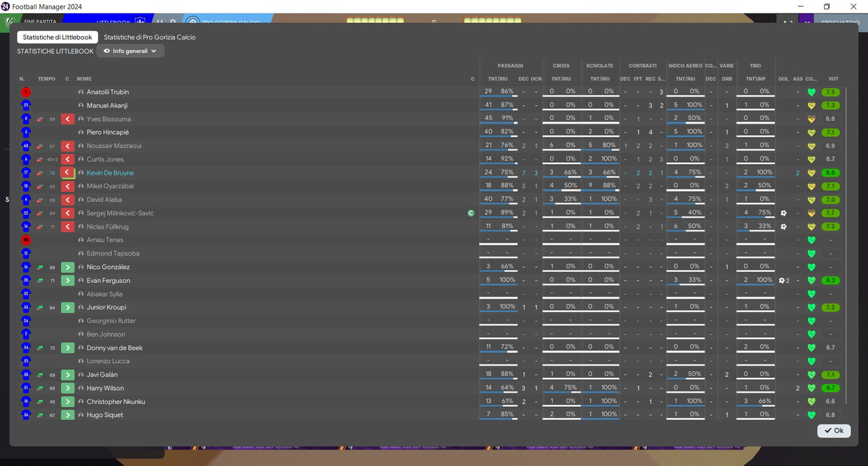Click the PASSAGGI column group header
Image resolution: width=868 pixels, height=466 pixels.
510,66
